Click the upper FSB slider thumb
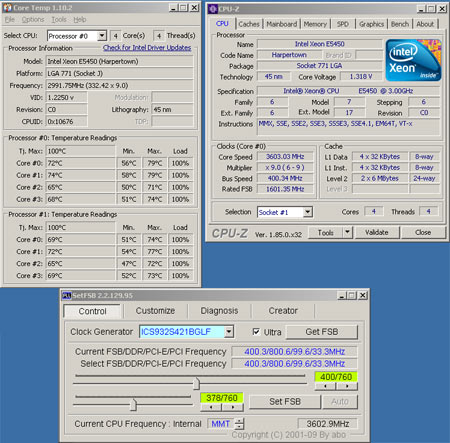The image size is (450, 443). pyautogui.click(x=196, y=383)
